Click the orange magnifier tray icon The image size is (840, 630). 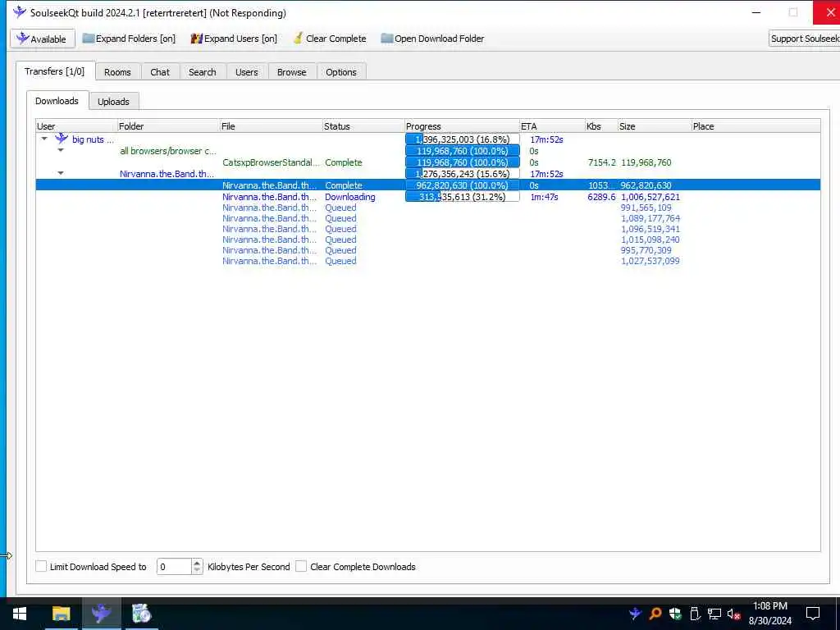click(655, 614)
